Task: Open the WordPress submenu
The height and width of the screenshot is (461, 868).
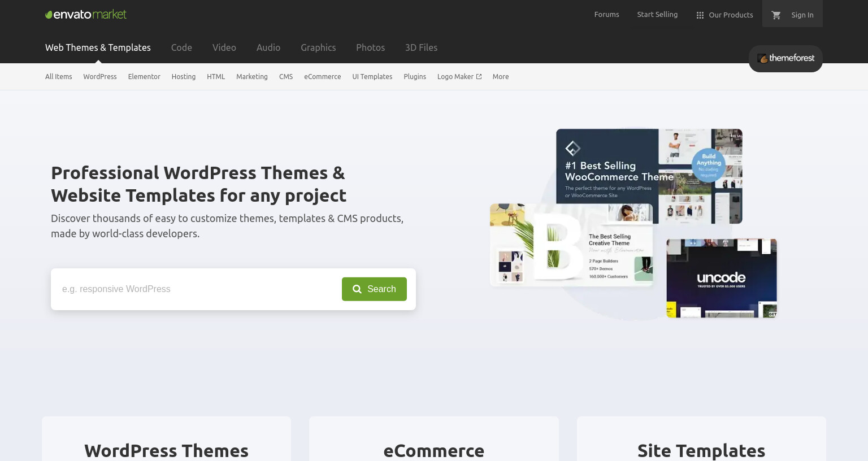Action: coord(100,77)
